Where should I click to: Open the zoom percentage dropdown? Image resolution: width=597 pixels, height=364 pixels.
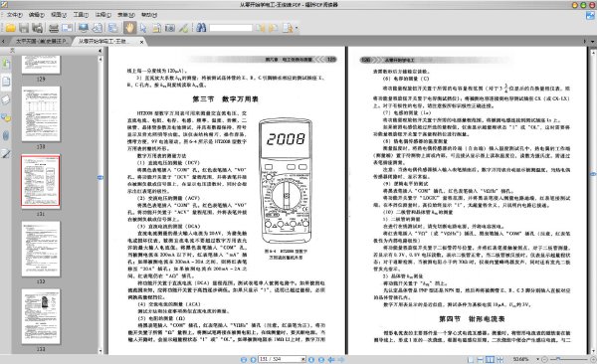538,359
